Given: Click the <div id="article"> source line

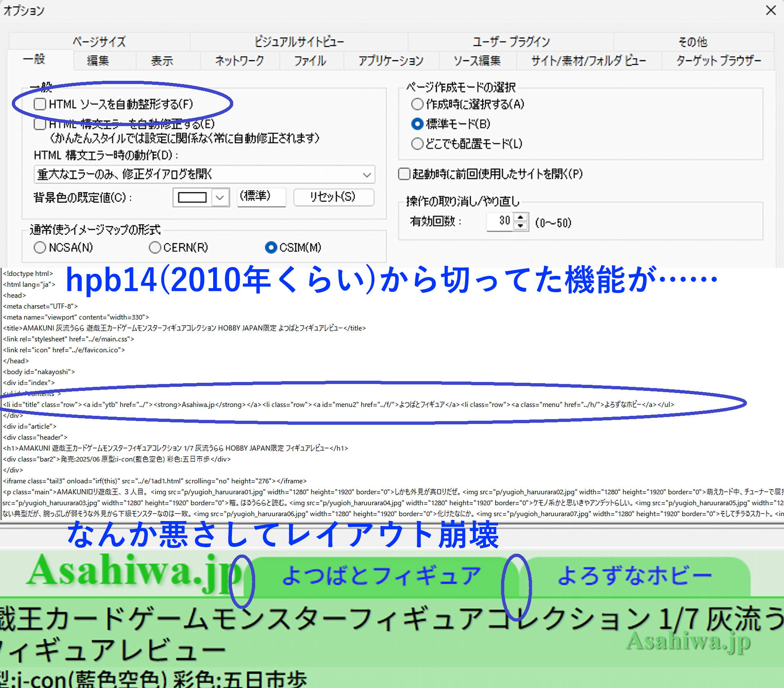Looking at the screenshot, I should pos(30,426).
